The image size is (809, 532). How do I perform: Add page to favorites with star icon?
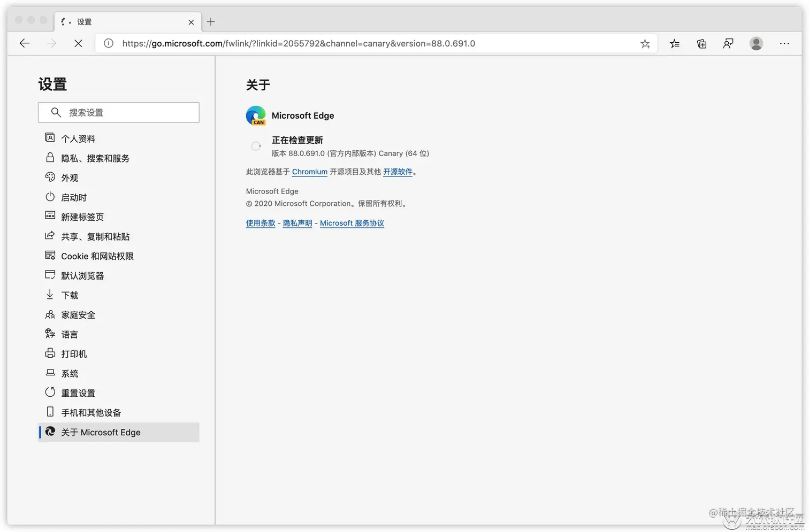tap(645, 44)
